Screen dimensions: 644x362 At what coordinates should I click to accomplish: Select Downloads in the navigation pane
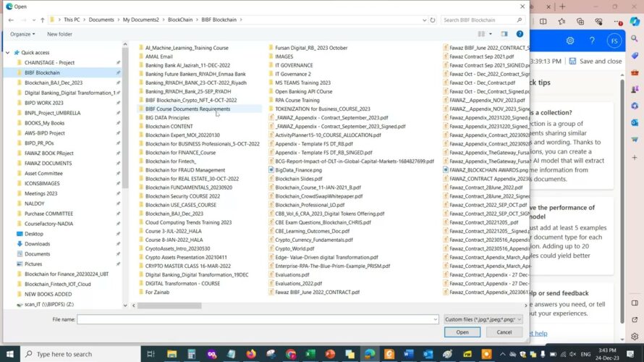pyautogui.click(x=37, y=244)
